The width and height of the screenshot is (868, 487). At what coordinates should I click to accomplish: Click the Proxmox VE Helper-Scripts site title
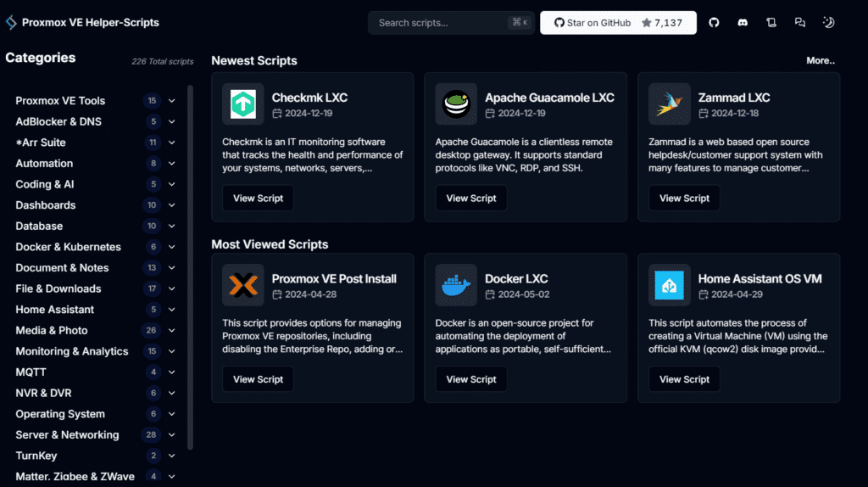click(x=90, y=23)
